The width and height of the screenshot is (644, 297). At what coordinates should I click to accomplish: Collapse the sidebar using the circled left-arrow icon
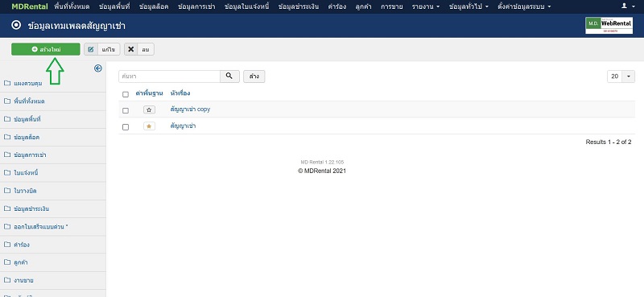(x=97, y=68)
